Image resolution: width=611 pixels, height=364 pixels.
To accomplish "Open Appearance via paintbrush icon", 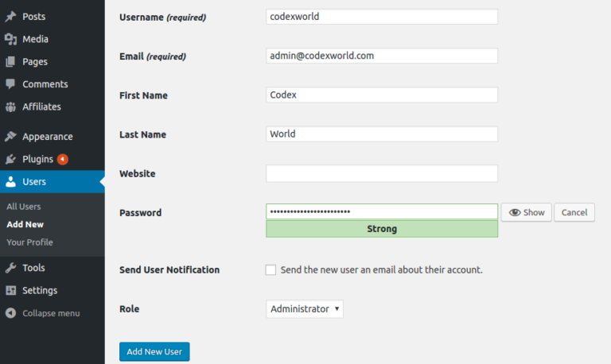I will 10,137.
